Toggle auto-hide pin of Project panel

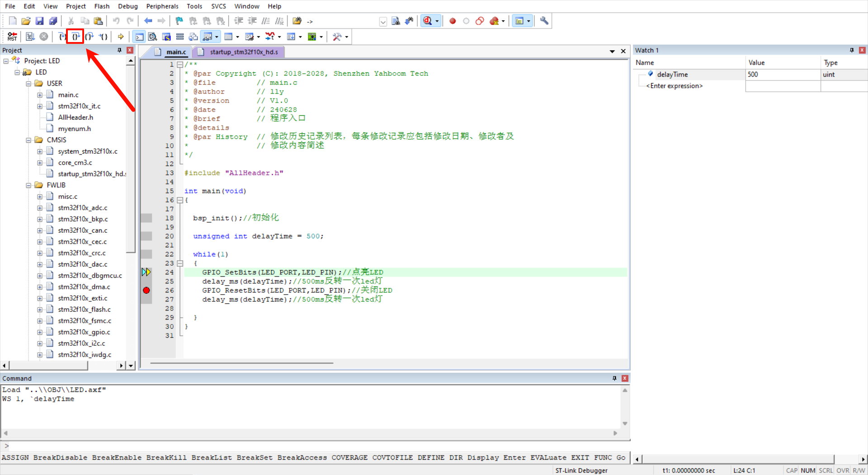point(120,50)
